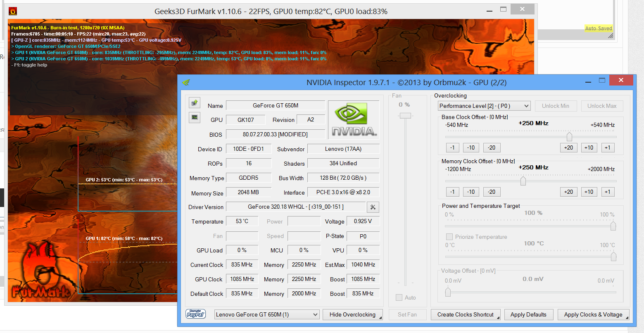Viewport: 644px width, 333px height.
Task: Click the Unlock Min button
Action: click(x=556, y=106)
